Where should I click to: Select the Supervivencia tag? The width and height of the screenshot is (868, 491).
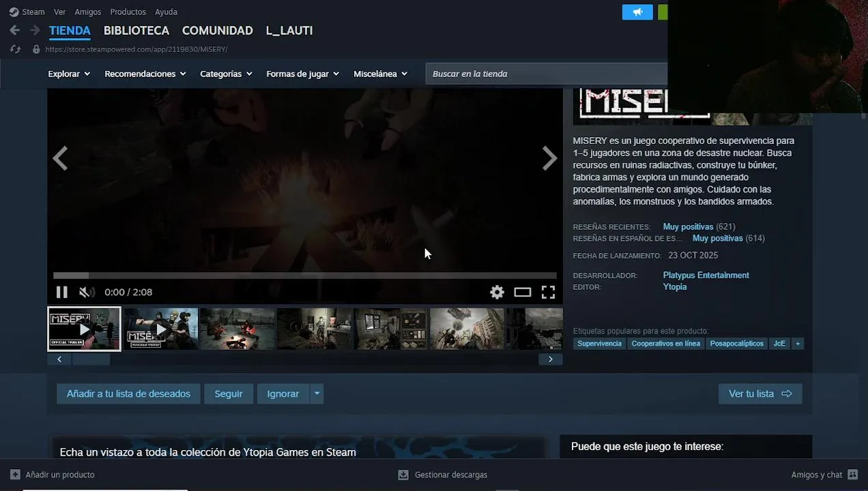pos(599,344)
